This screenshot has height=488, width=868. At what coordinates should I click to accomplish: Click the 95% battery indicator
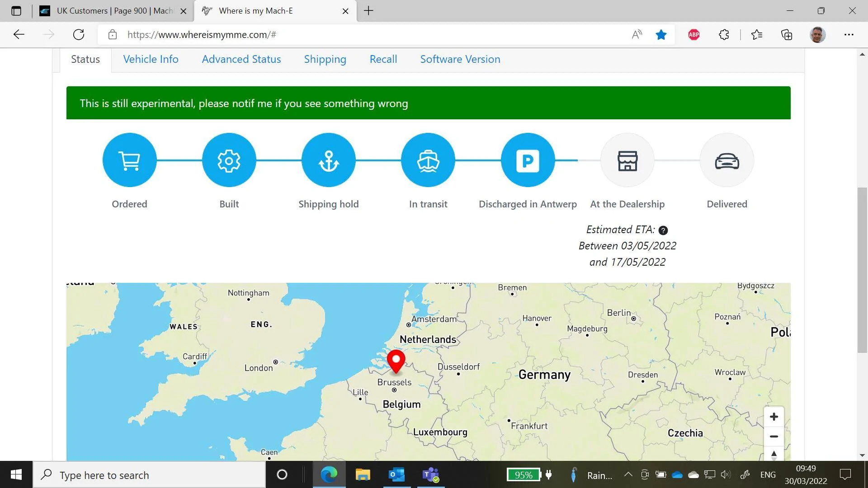pos(523,475)
